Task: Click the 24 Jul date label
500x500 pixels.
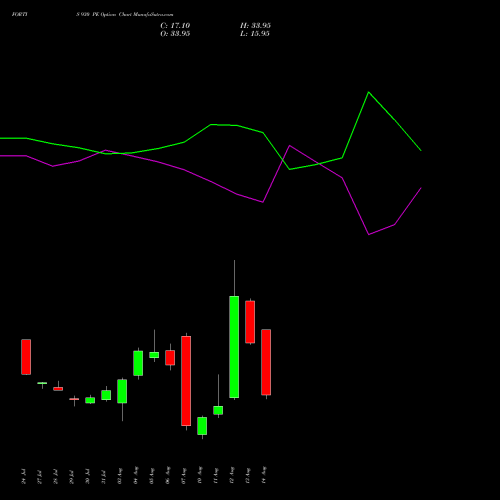Action: [23, 476]
